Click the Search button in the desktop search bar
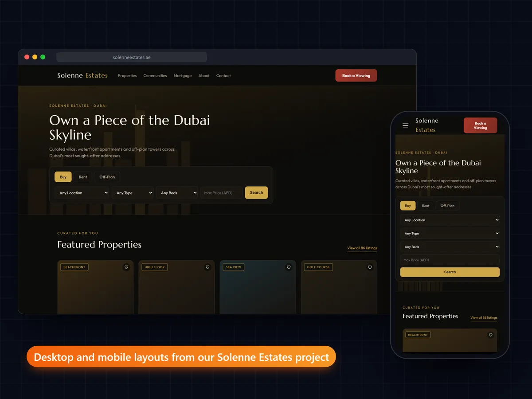 pos(256,192)
